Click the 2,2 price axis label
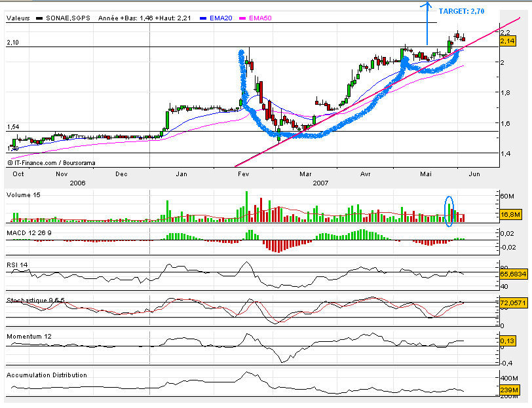This screenshot has height=408, width=532. pyautogui.click(x=505, y=33)
